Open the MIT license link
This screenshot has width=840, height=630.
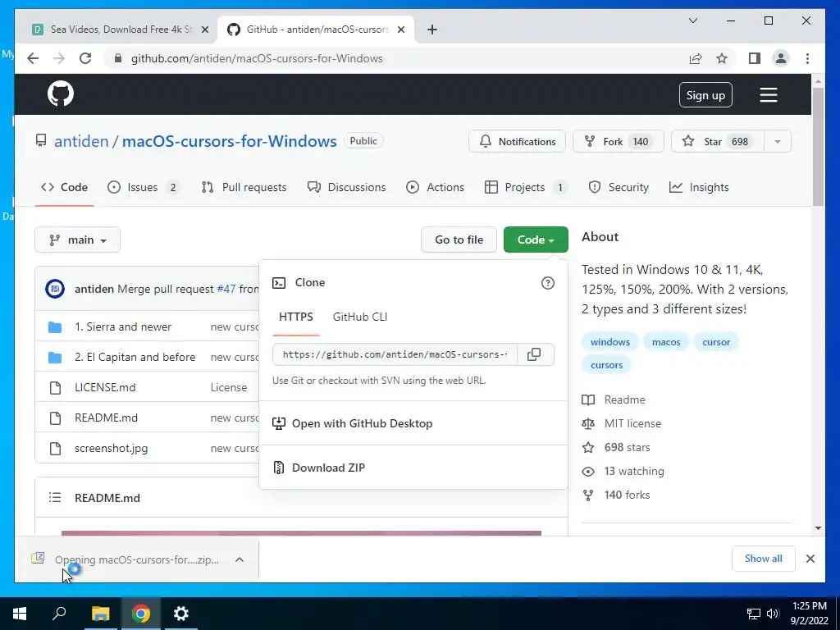[632, 423]
